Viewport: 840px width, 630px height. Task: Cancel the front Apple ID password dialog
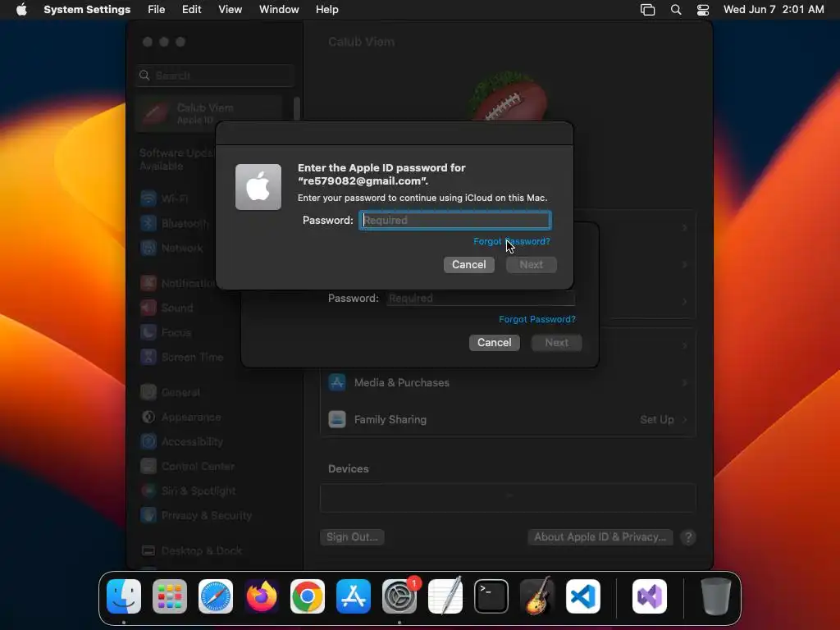point(468,265)
